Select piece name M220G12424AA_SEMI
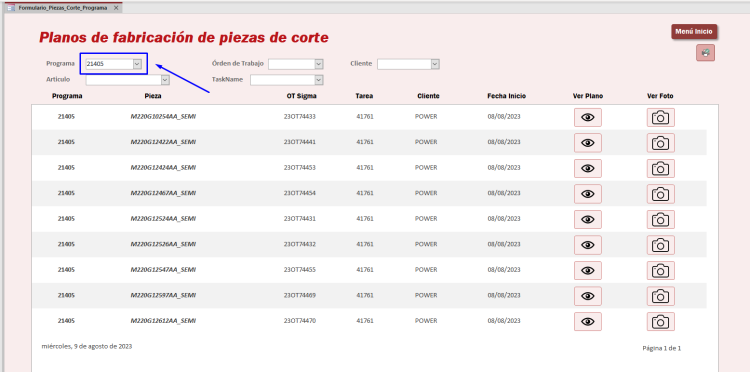 click(163, 167)
